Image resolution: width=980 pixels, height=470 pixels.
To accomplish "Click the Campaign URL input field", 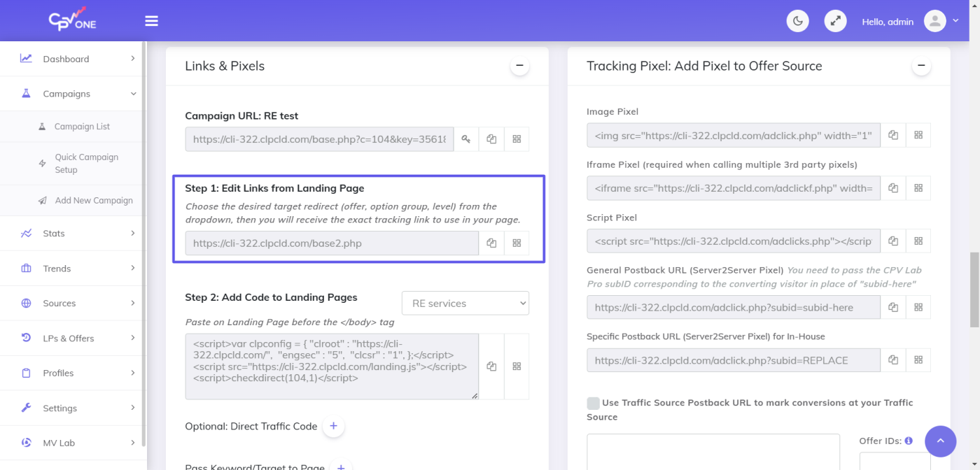I will coord(319,139).
